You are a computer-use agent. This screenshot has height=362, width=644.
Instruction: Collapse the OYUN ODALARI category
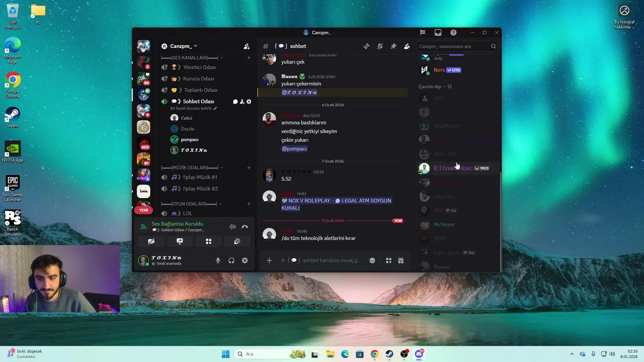[x=191, y=204]
